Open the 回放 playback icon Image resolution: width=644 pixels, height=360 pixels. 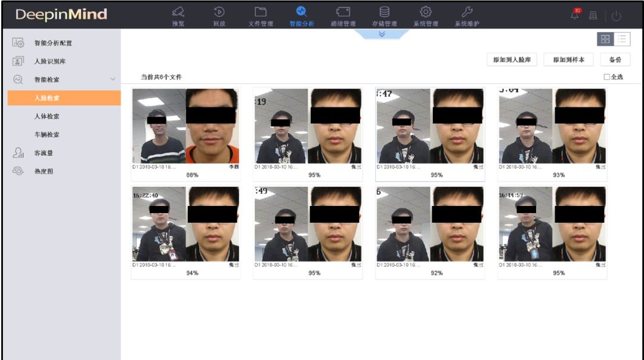click(x=219, y=12)
